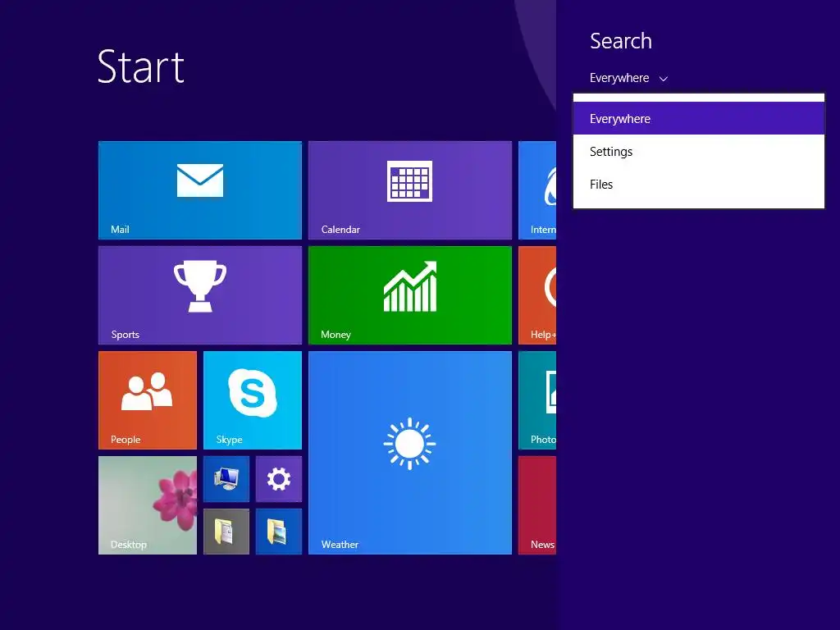Open the News tile

point(537,505)
